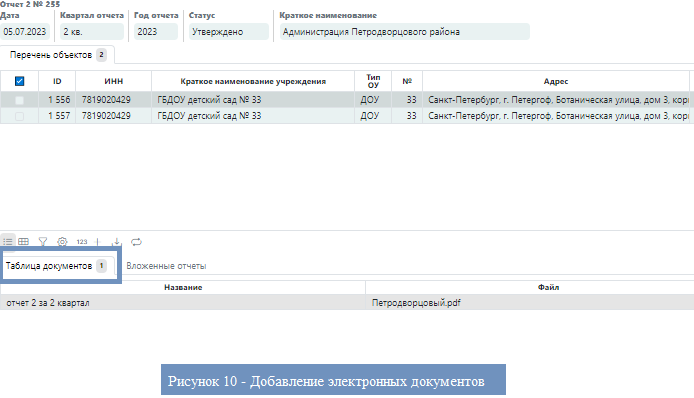Sort by ИНН column header
Screen dimensions: 694x398
(114, 81)
